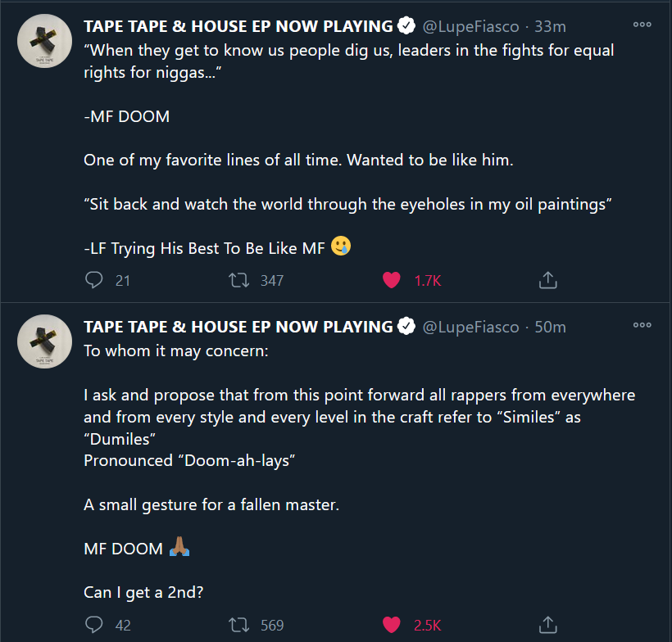Retweet the bottom tweet

pos(239,624)
